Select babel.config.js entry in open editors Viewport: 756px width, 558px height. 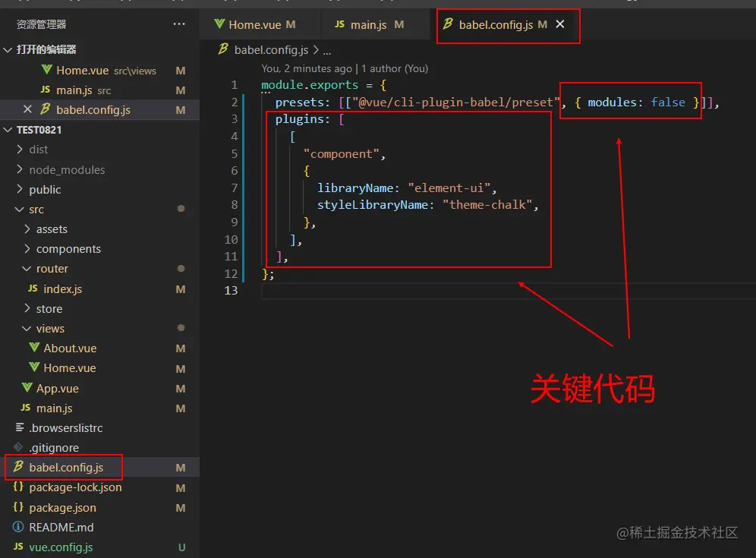[x=99, y=110]
